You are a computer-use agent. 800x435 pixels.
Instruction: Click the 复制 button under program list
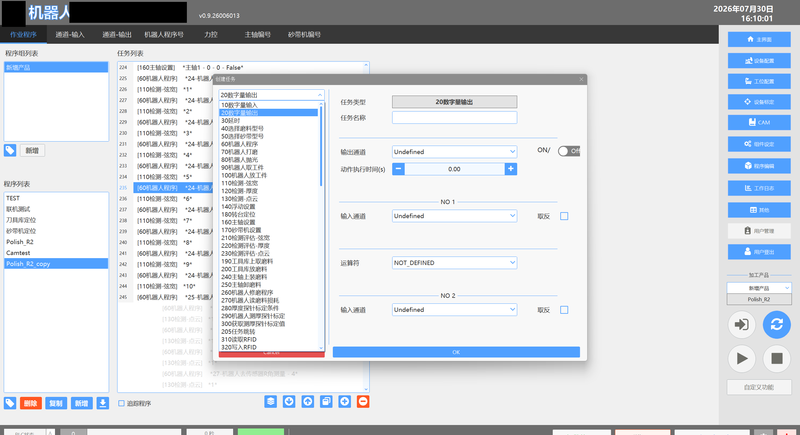[56, 403]
